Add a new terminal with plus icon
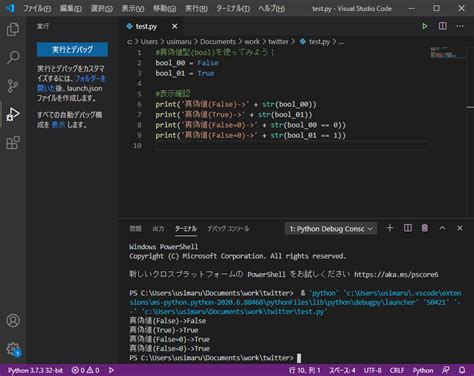This screenshot has width=474, height=376. click(x=390, y=228)
